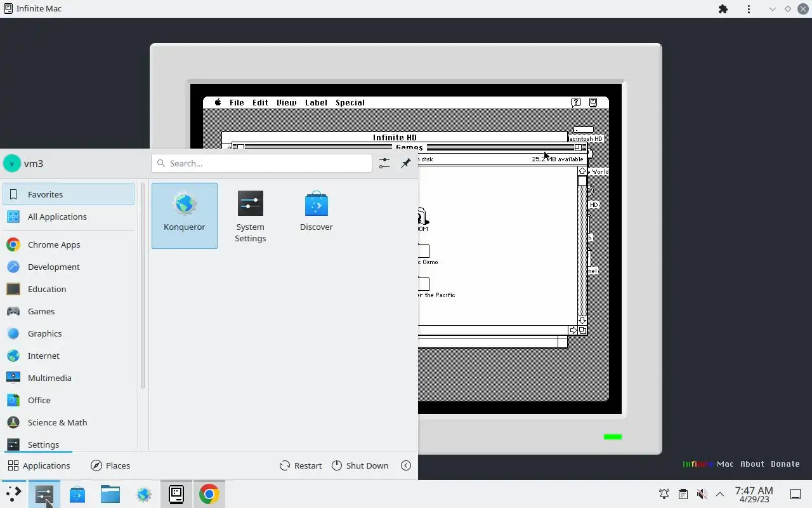Browse the Office category
The height and width of the screenshot is (508, 812).
click(x=69, y=400)
